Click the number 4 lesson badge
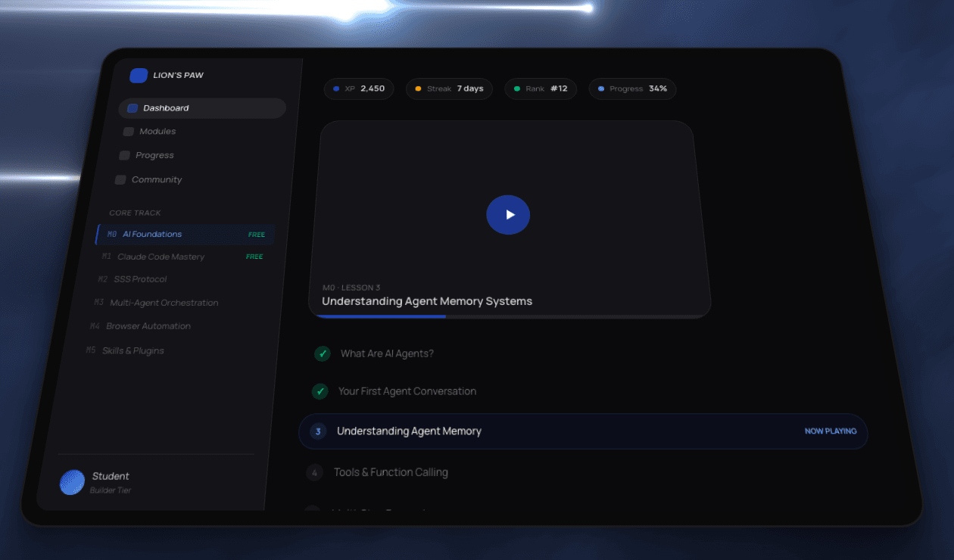Viewport: 954px width, 560px height. (x=314, y=473)
